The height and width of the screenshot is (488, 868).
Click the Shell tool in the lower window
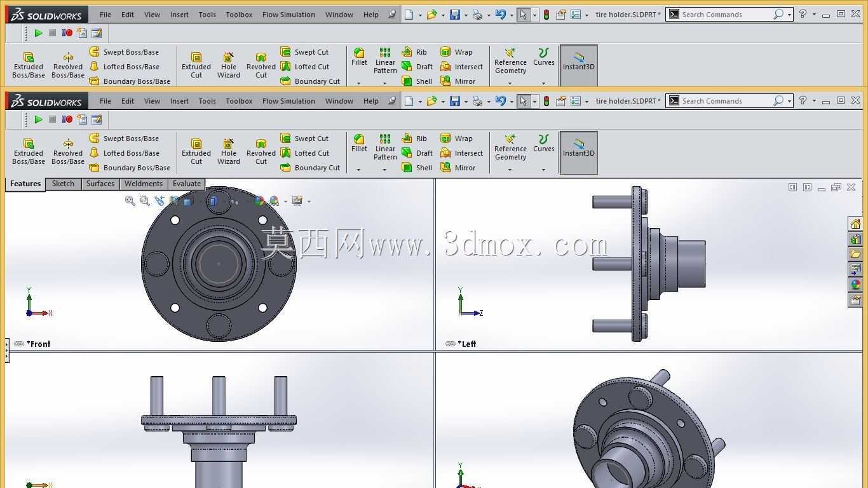click(417, 168)
